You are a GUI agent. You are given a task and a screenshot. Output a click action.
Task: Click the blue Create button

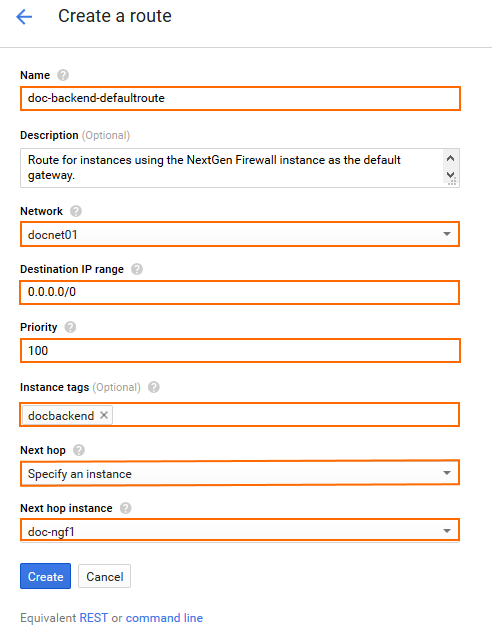click(46, 576)
